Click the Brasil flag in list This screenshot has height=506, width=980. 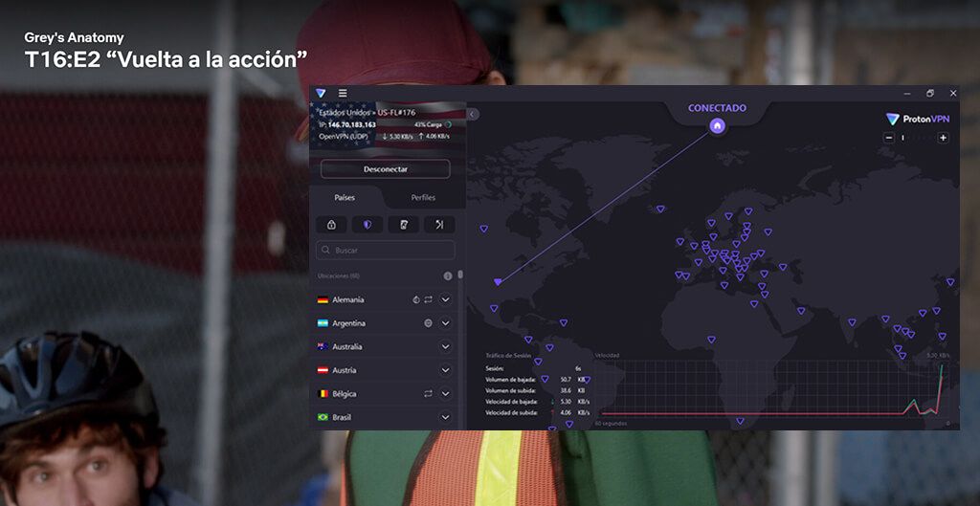(x=323, y=417)
